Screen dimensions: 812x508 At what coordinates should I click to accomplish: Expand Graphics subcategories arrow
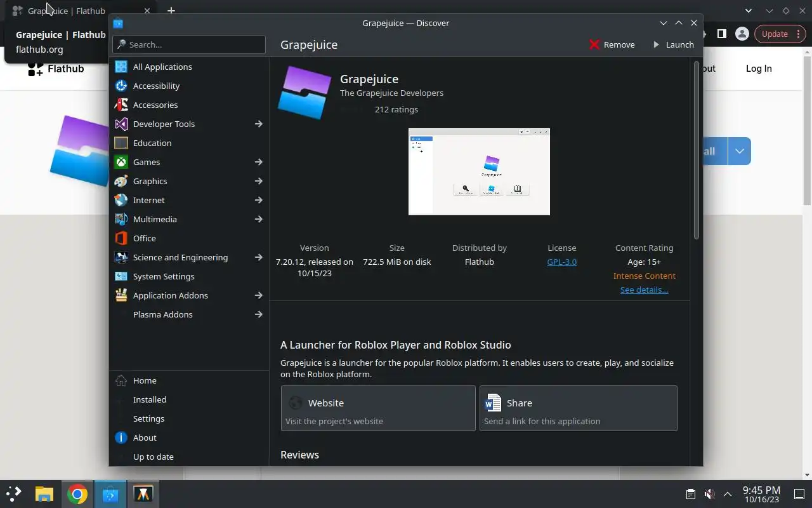pyautogui.click(x=258, y=181)
